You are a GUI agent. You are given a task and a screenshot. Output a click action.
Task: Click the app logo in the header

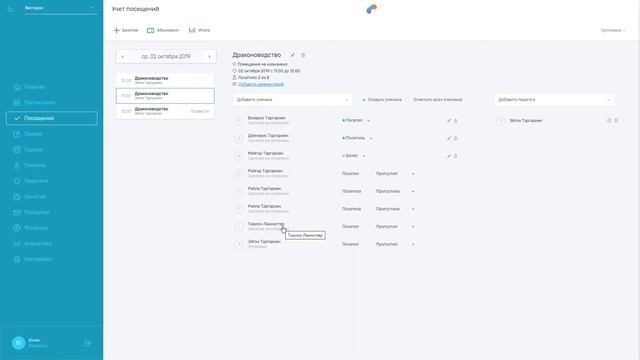tap(371, 9)
